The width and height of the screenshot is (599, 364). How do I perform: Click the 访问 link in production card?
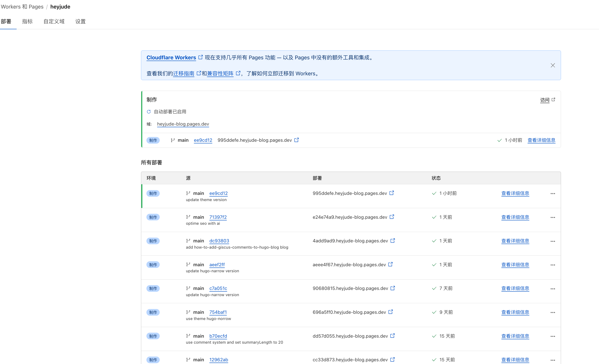pyautogui.click(x=545, y=100)
